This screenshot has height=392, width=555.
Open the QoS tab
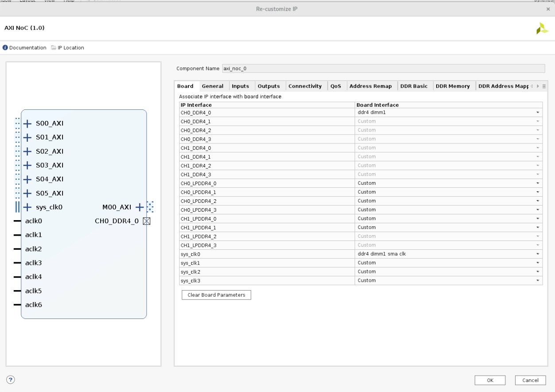335,86
